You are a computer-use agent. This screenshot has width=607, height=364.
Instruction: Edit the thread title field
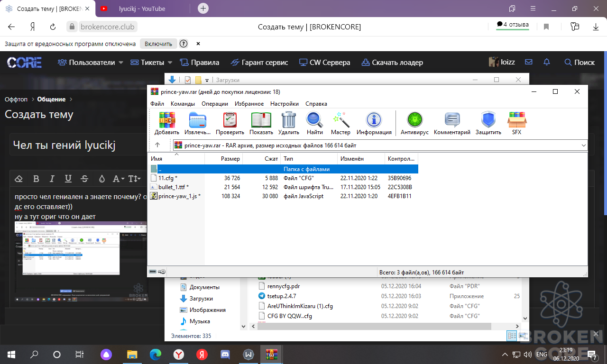79,145
